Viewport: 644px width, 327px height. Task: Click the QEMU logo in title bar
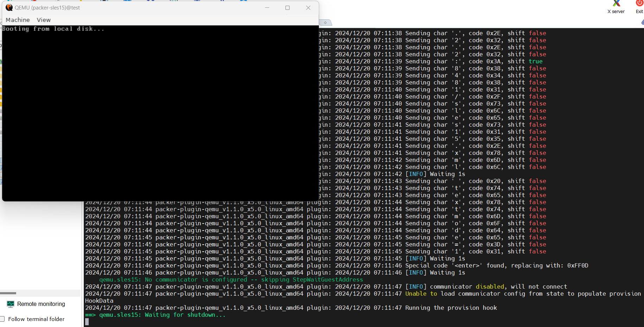(9, 8)
